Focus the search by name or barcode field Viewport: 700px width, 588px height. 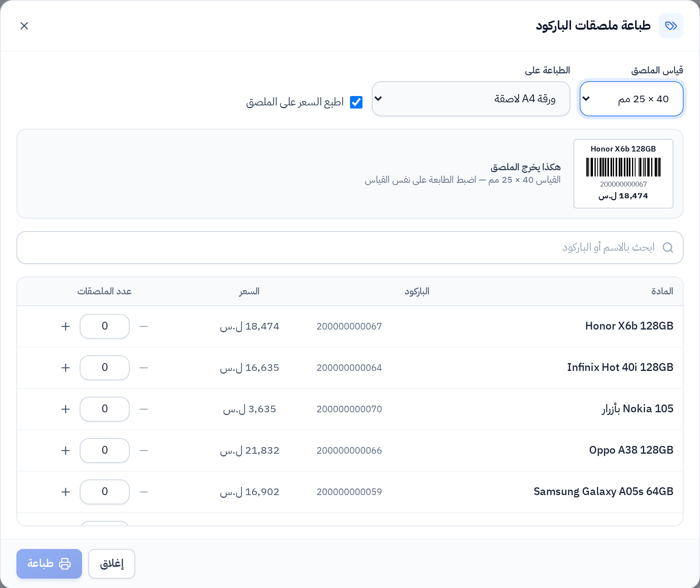click(350, 248)
